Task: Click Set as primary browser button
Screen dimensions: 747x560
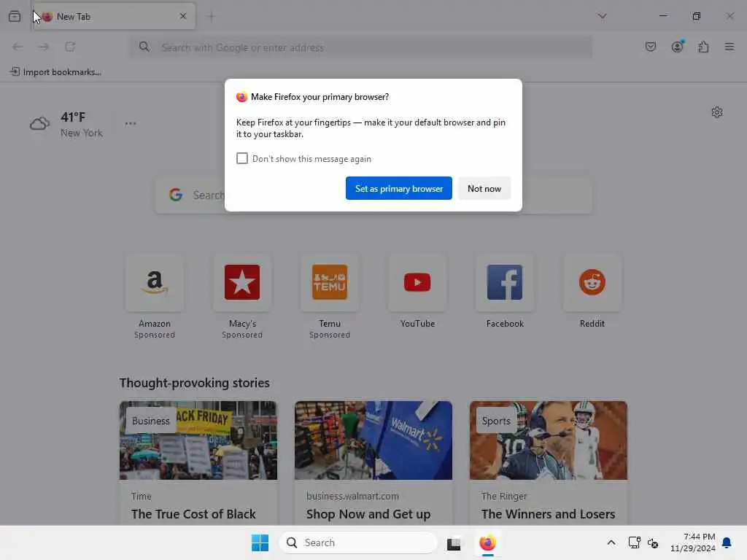Action: coord(399,189)
